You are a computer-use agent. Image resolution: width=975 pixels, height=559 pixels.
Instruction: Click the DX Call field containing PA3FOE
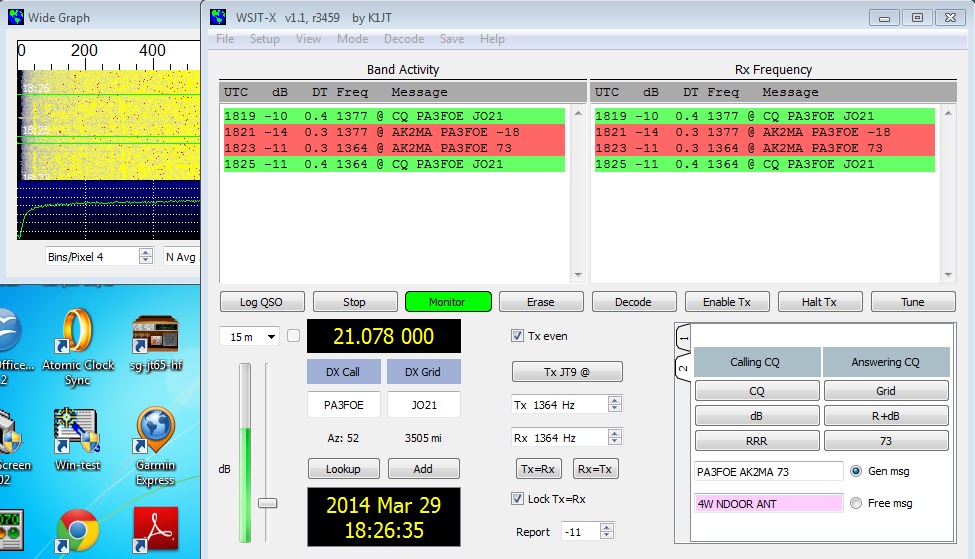pos(344,405)
